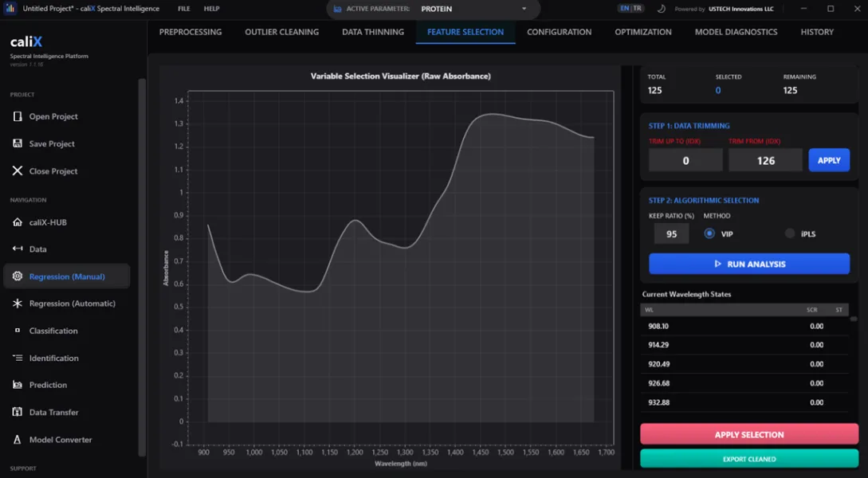Select the iPLS method radio button
Viewport: 868px width, 478px height.
790,233
